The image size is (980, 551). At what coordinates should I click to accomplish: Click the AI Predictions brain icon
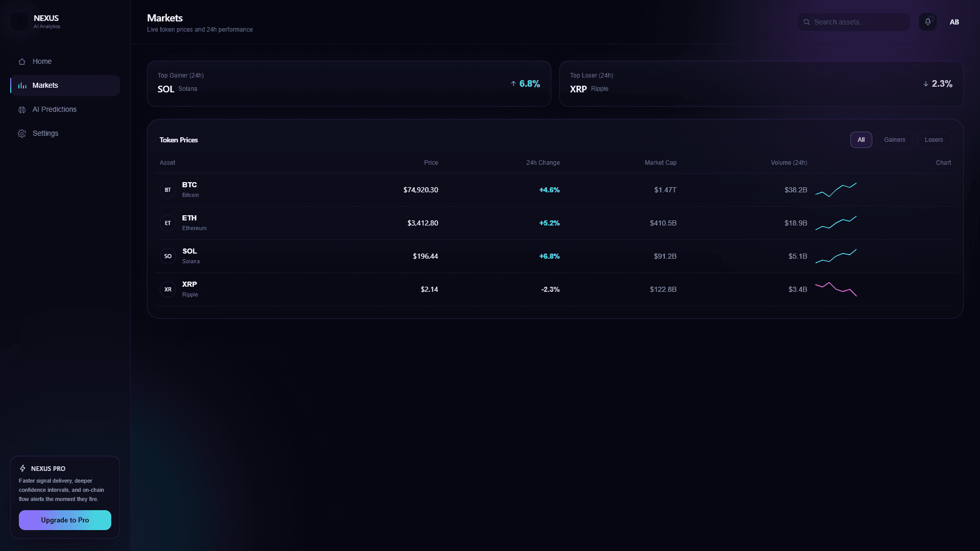(x=22, y=110)
